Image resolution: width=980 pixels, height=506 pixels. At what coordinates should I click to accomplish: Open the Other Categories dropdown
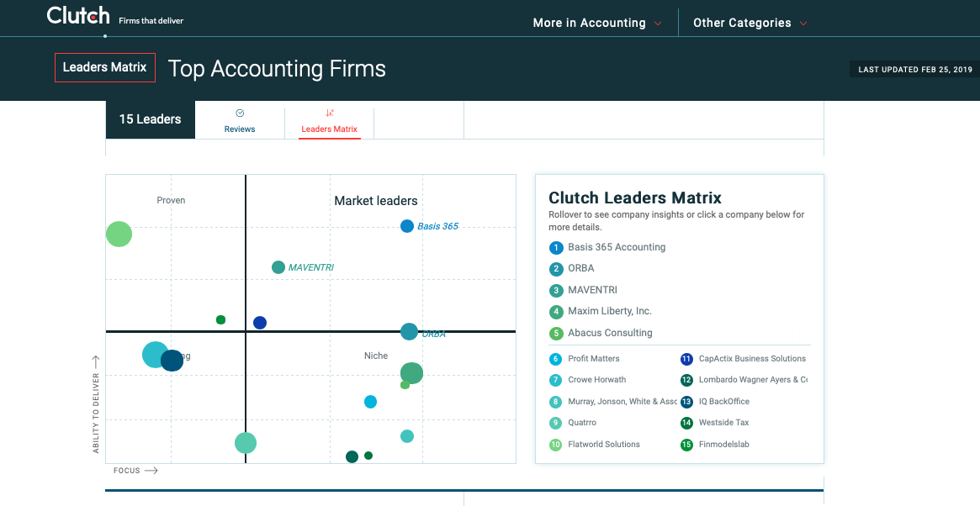(x=750, y=23)
